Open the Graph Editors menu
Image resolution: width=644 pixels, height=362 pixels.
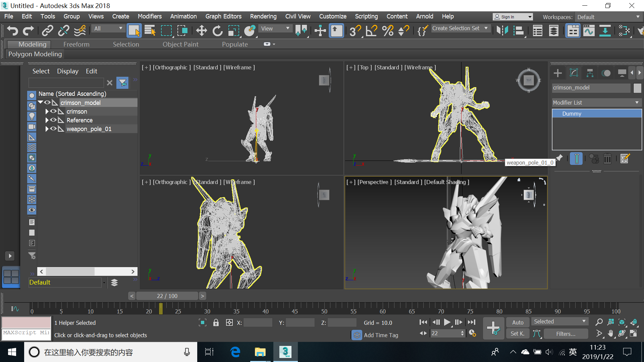223,16
